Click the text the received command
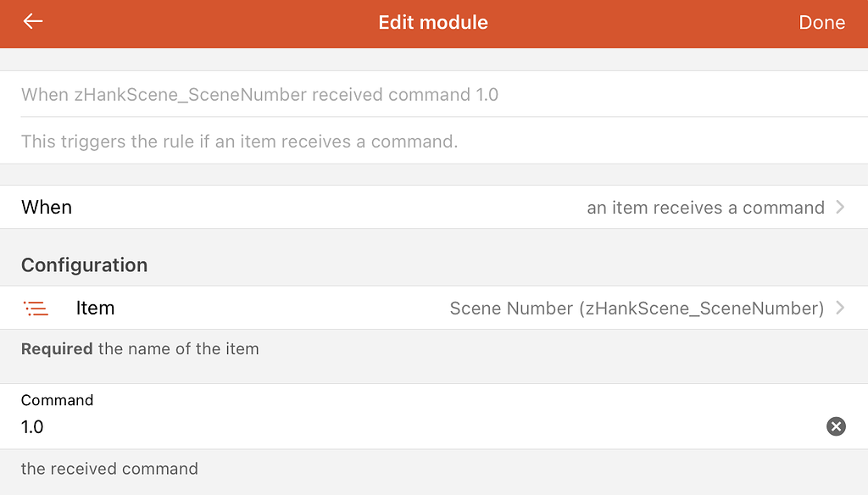Viewport: 868px width, 495px height. pos(109,468)
